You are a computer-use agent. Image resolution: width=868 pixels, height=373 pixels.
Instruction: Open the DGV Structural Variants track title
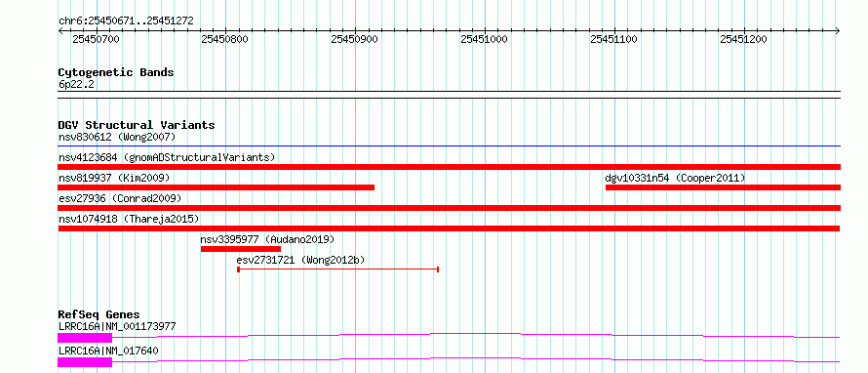tap(137, 125)
